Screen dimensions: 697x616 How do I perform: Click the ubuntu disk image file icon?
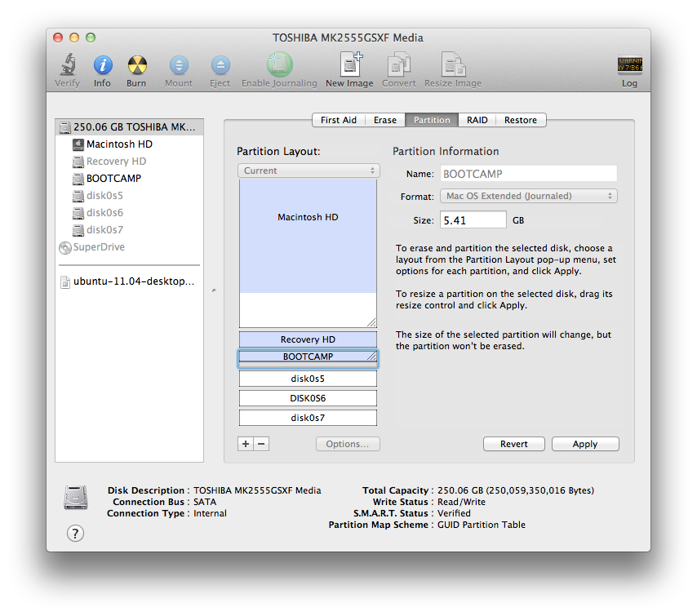[65, 281]
